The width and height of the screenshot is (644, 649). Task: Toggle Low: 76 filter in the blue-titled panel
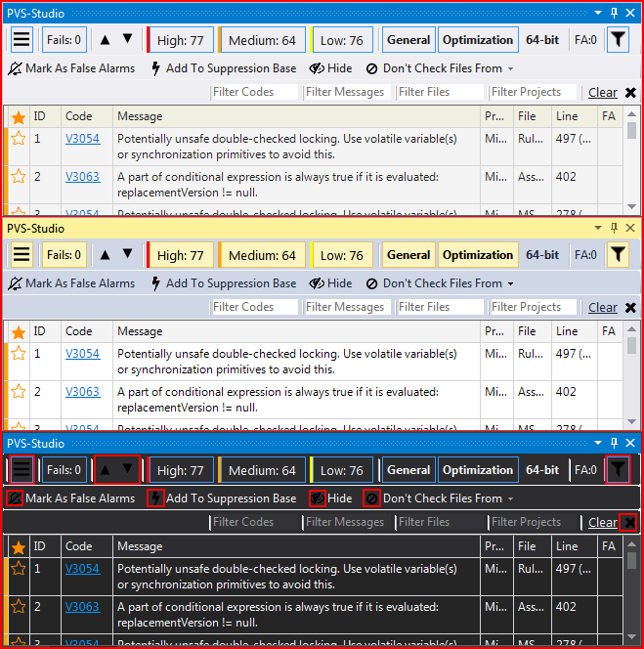[340, 40]
